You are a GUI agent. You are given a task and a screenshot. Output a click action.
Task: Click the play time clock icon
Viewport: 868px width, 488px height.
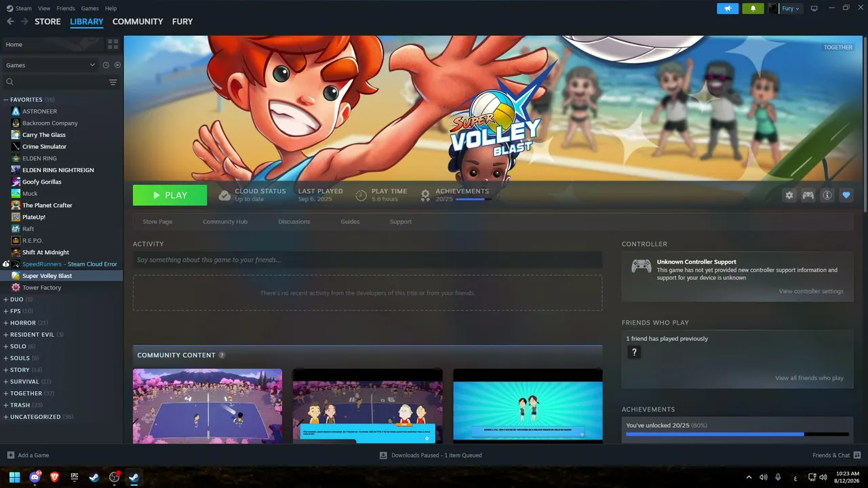tap(361, 195)
